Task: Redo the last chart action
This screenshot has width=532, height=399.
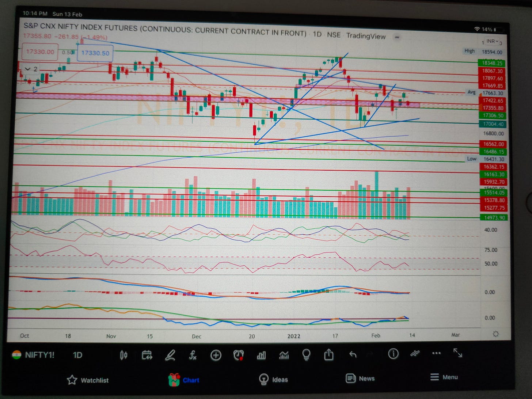Action: tap(370, 354)
